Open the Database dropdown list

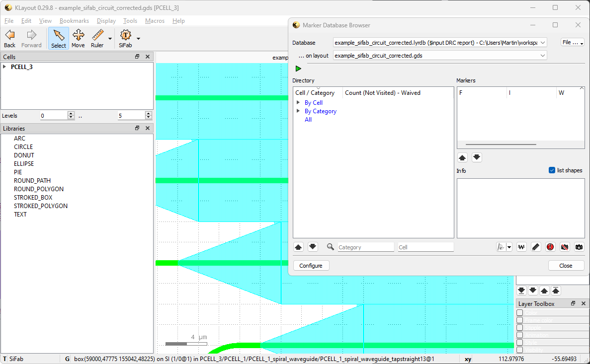click(x=542, y=43)
